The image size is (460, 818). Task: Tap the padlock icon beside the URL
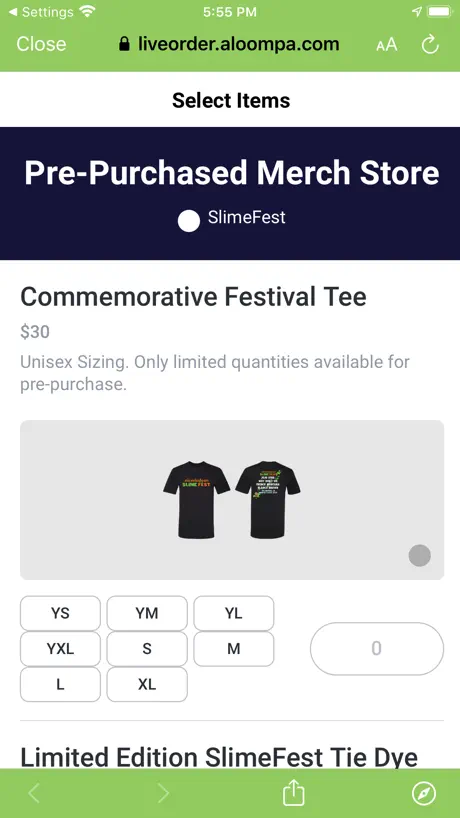point(124,44)
